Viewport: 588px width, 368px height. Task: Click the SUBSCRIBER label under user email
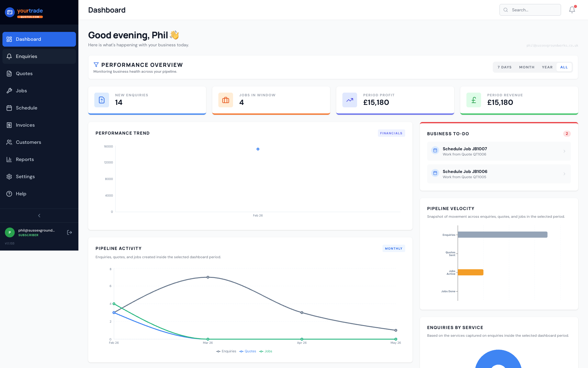(x=28, y=235)
